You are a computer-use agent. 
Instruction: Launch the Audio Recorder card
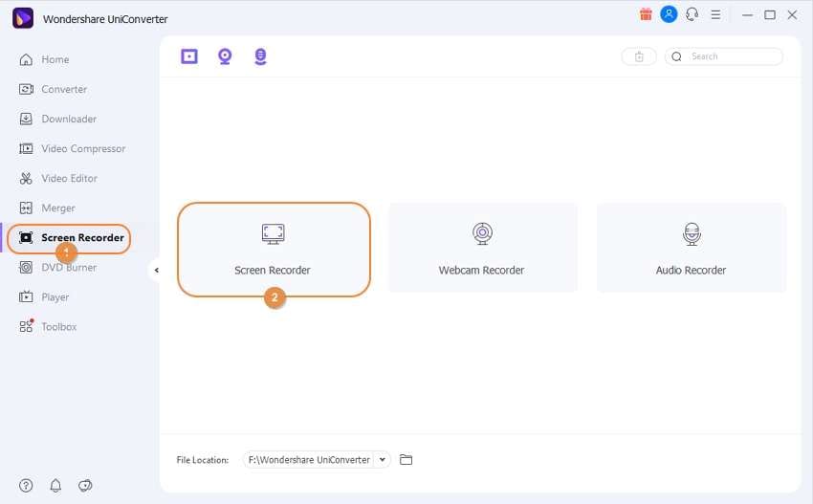coord(692,248)
